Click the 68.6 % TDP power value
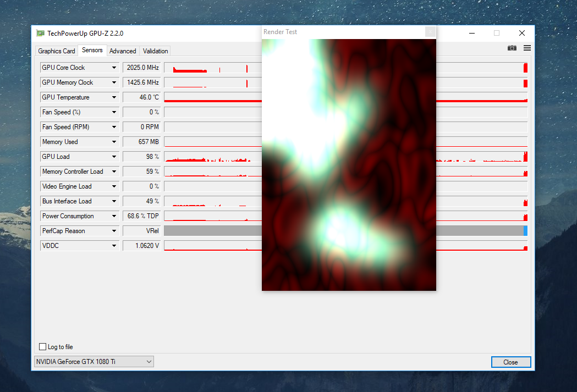 click(142, 216)
